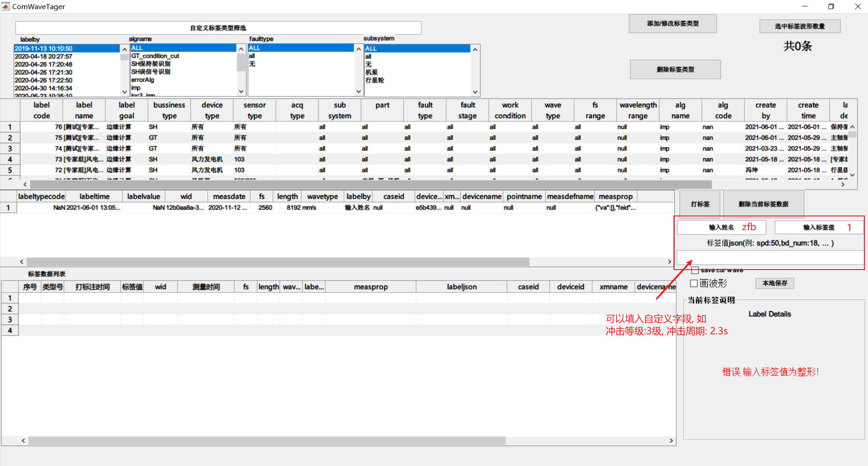
Task: Click the 删除当前标签数据 button
Action: tap(763, 204)
